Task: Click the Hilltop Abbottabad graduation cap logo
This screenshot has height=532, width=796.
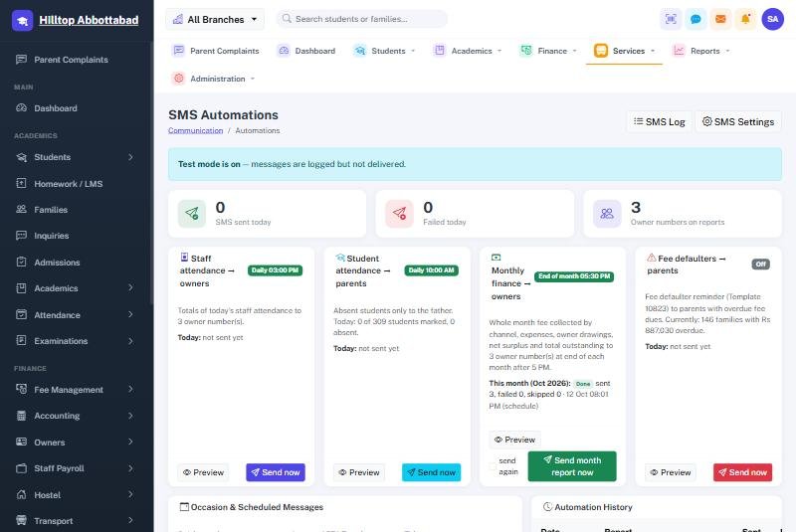Action: 22,20
